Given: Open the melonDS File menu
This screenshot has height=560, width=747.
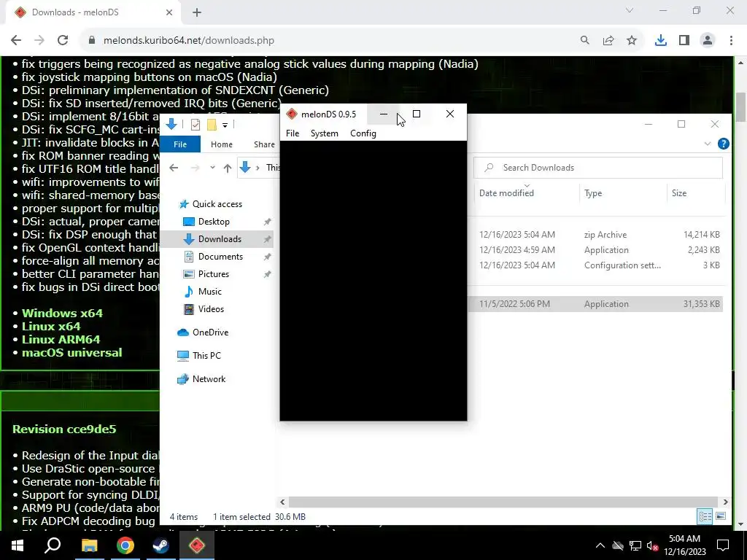Looking at the screenshot, I should tap(293, 133).
